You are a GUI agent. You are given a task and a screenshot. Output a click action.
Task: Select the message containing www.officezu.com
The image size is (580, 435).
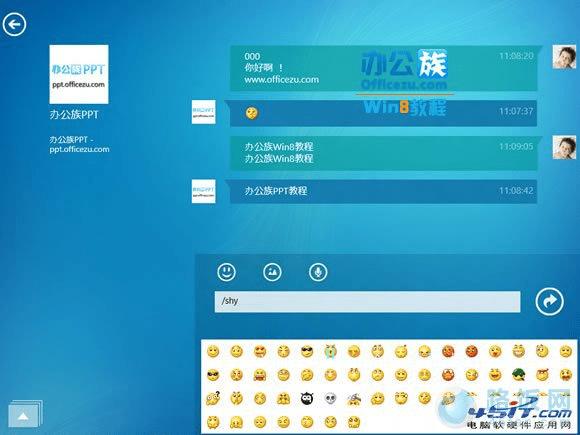point(383,68)
